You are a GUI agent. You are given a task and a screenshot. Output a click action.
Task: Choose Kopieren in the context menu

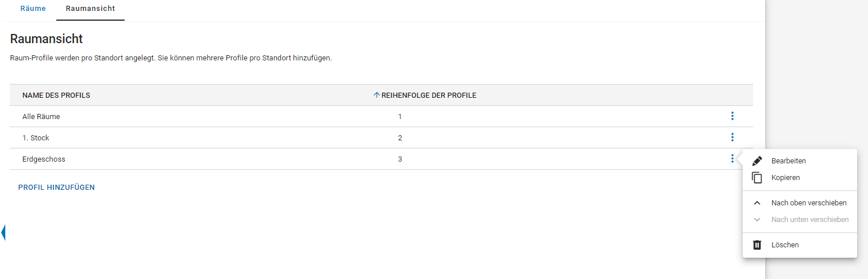(x=785, y=178)
